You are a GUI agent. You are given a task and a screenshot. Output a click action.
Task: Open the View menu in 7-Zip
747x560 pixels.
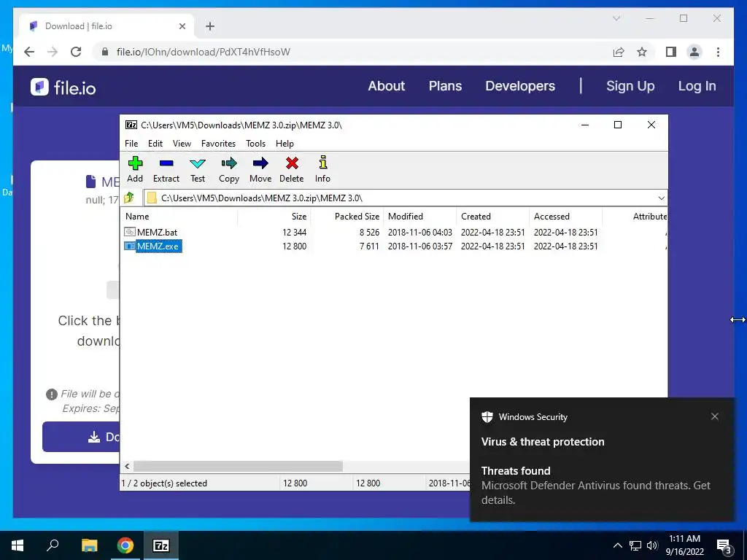(x=182, y=144)
